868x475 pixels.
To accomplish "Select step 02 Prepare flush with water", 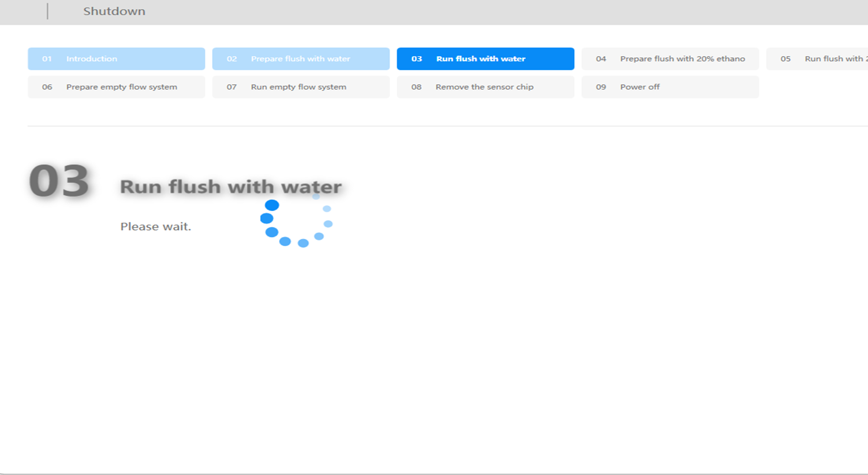I will point(300,59).
